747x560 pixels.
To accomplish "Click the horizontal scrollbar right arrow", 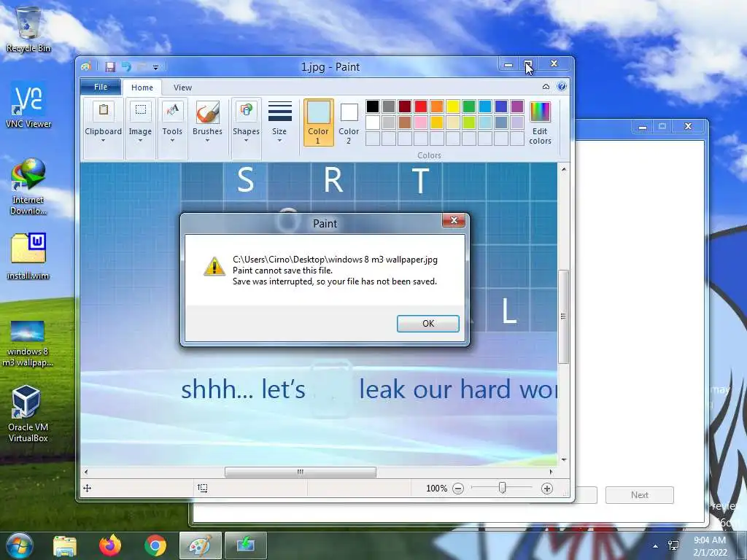I will (x=551, y=472).
